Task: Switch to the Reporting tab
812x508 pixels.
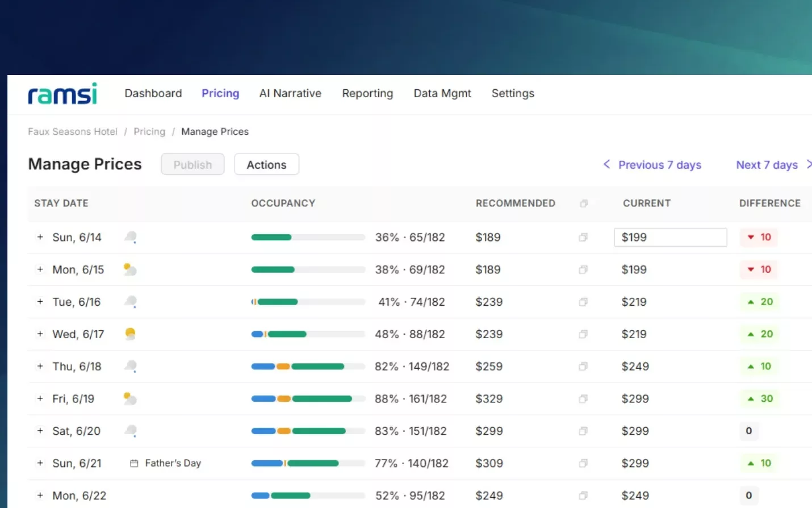Action: tap(367, 93)
